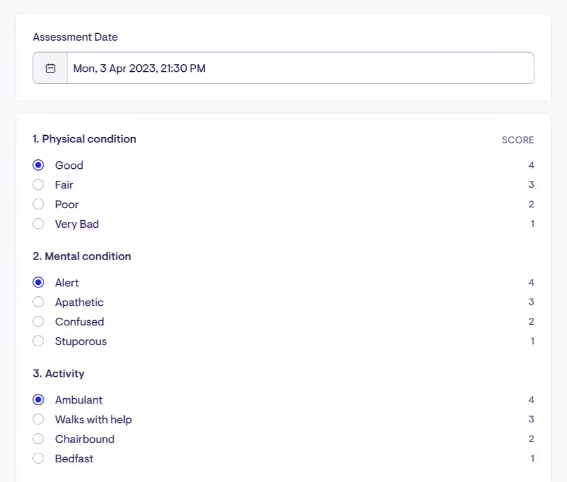Select Fair for Physical condition
567x482 pixels.
38,185
